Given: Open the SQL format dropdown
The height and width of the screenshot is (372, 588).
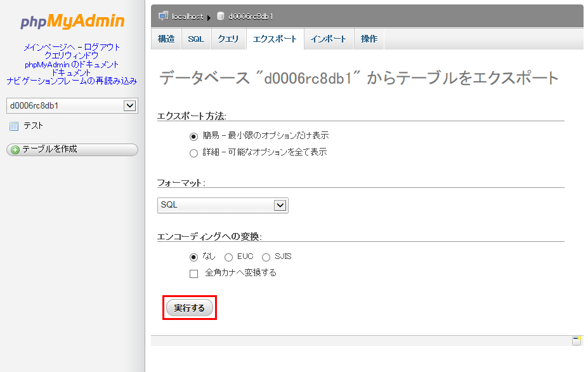Looking at the screenshot, I should click(279, 205).
